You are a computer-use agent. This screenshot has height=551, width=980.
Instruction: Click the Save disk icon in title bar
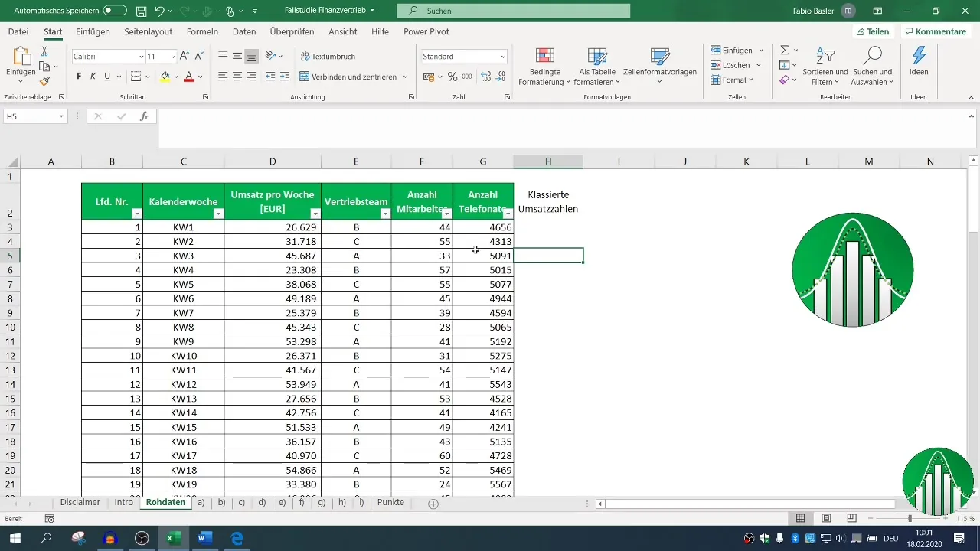point(141,11)
